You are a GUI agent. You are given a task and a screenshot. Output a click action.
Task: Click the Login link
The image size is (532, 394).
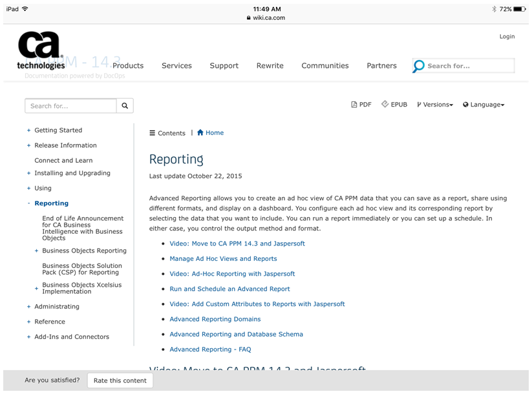pos(507,36)
